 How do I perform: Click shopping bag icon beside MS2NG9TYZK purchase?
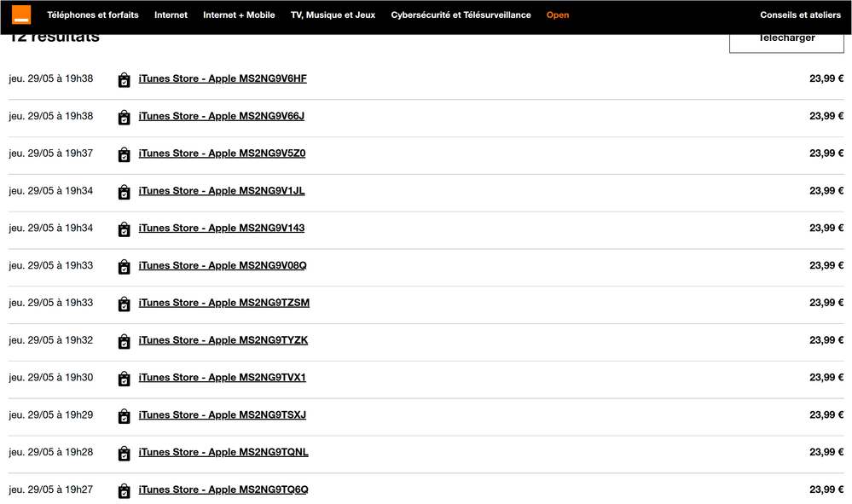(x=124, y=342)
